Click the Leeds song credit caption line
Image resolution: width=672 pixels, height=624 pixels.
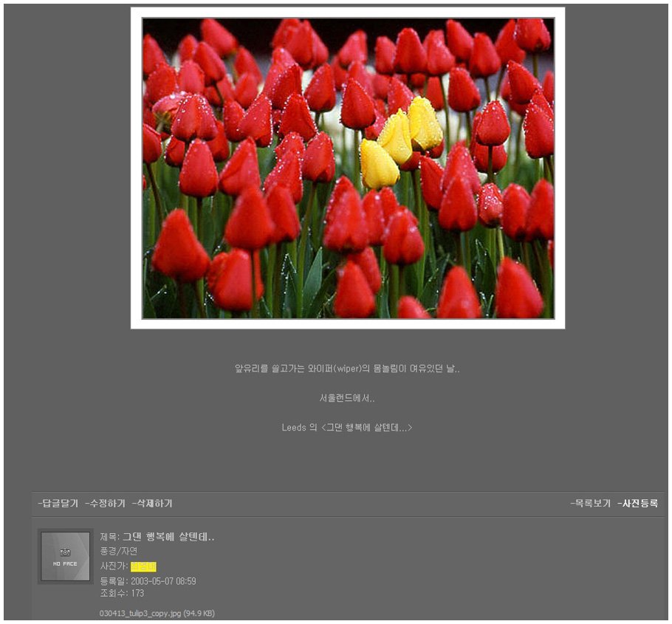point(347,428)
